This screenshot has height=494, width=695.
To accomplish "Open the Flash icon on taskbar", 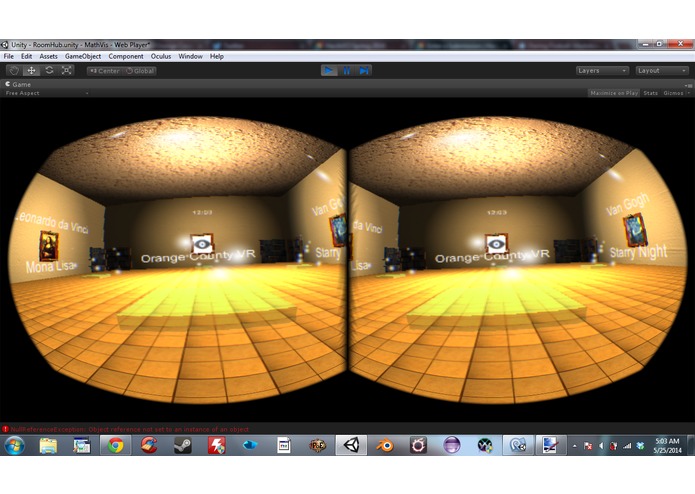I will (x=217, y=445).
